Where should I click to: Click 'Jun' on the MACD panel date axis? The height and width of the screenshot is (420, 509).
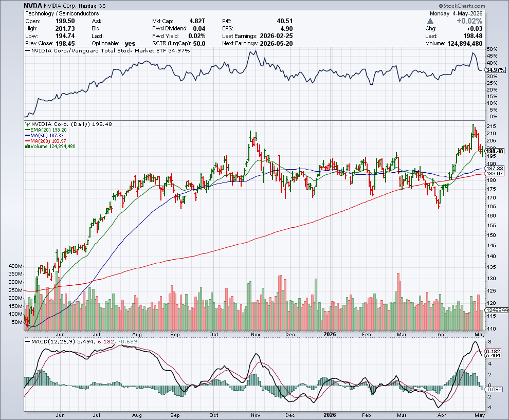point(60,415)
